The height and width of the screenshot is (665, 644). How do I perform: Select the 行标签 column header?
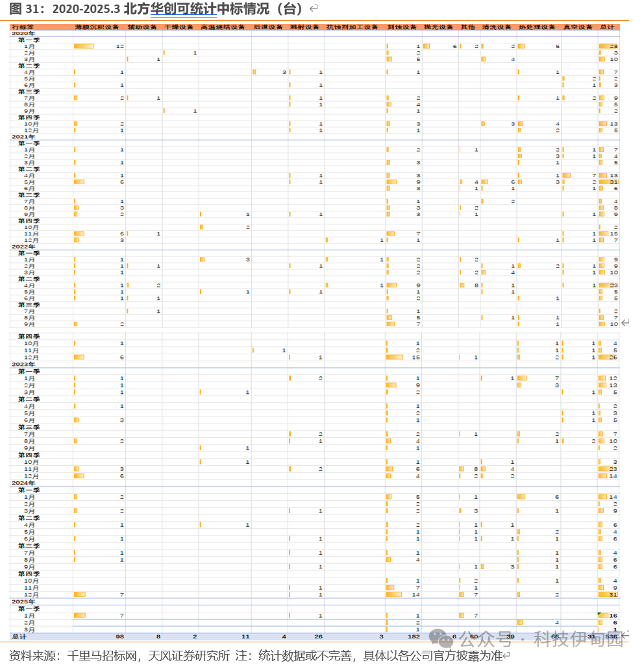(23, 27)
